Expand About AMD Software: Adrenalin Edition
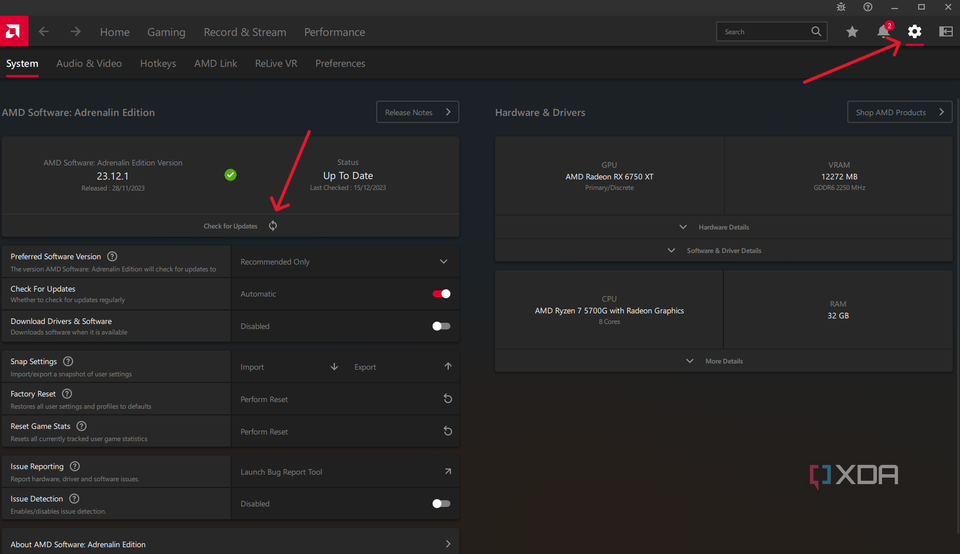This screenshot has height=554, width=960. pyautogui.click(x=230, y=544)
